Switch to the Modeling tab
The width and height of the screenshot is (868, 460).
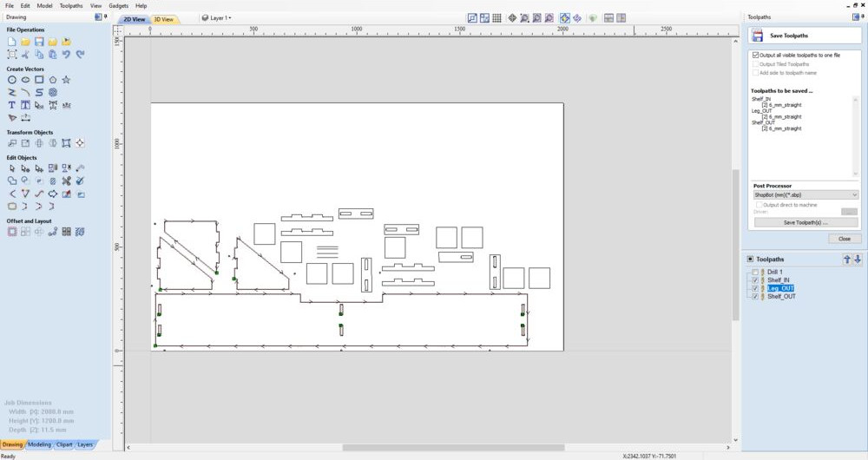[x=39, y=444]
